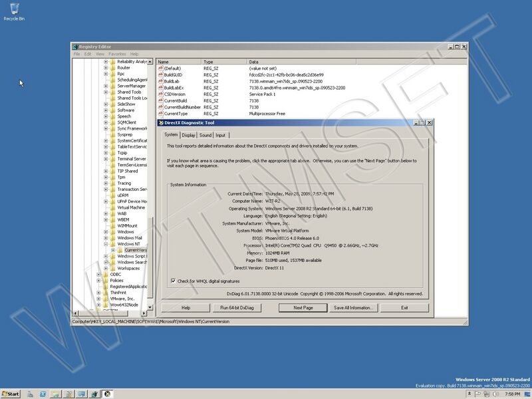This screenshot has width=532, height=399.
Task: Show hidden tray icons arrow
Action: 469,394
